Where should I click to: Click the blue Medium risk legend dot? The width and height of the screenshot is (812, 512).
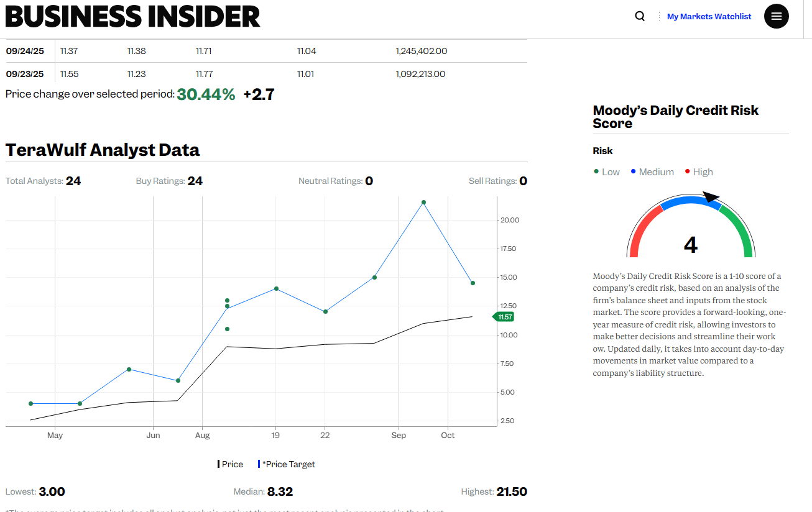coord(633,171)
